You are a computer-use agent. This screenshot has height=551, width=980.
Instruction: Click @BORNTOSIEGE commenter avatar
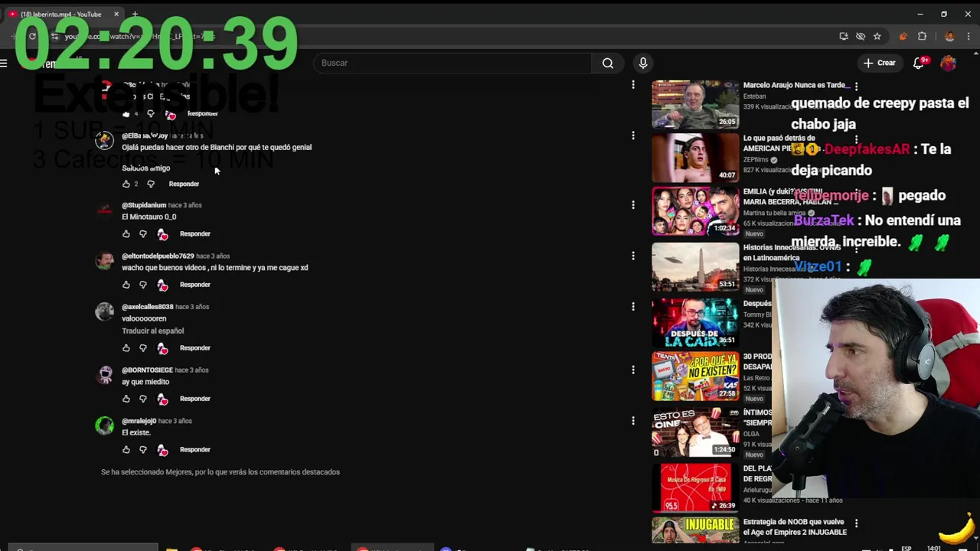point(104,375)
